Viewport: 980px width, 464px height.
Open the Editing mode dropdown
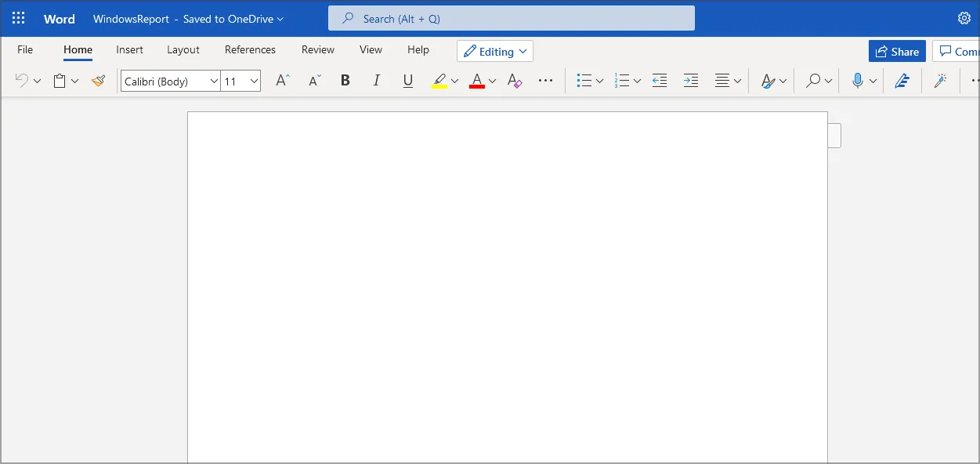point(495,52)
